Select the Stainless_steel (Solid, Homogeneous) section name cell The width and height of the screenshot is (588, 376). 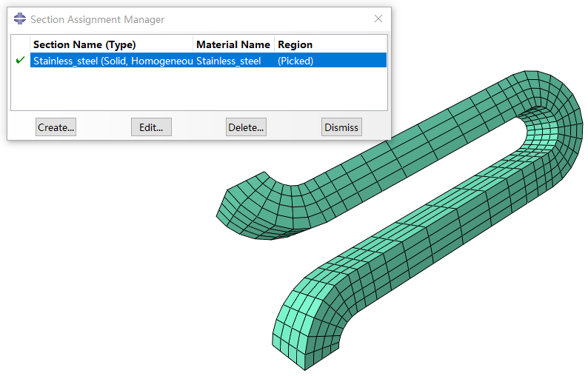pyautogui.click(x=111, y=61)
